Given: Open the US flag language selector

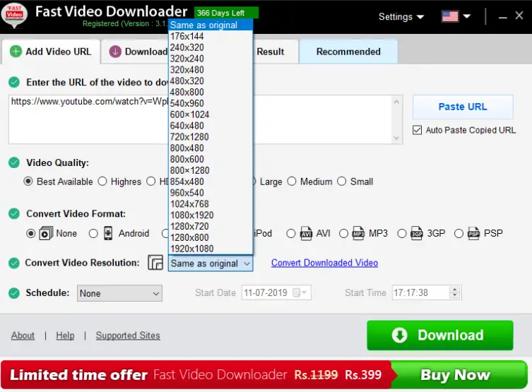Looking at the screenshot, I should coord(456,16).
